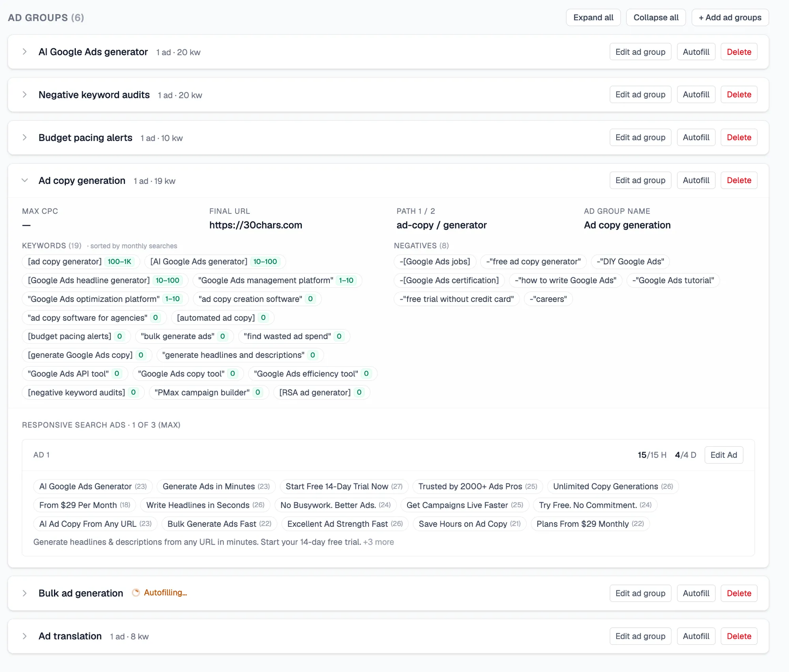
Task: Select "generate headlines and descriptions" keyword
Action: (x=240, y=355)
